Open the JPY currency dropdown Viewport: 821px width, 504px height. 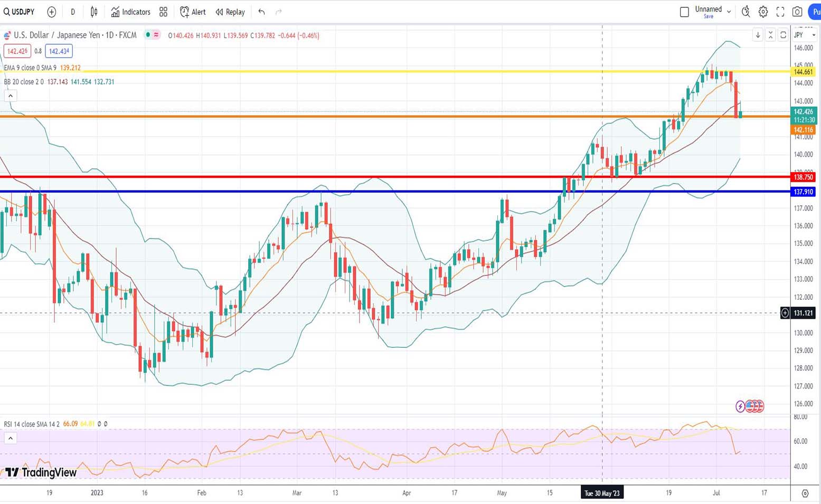click(x=804, y=35)
